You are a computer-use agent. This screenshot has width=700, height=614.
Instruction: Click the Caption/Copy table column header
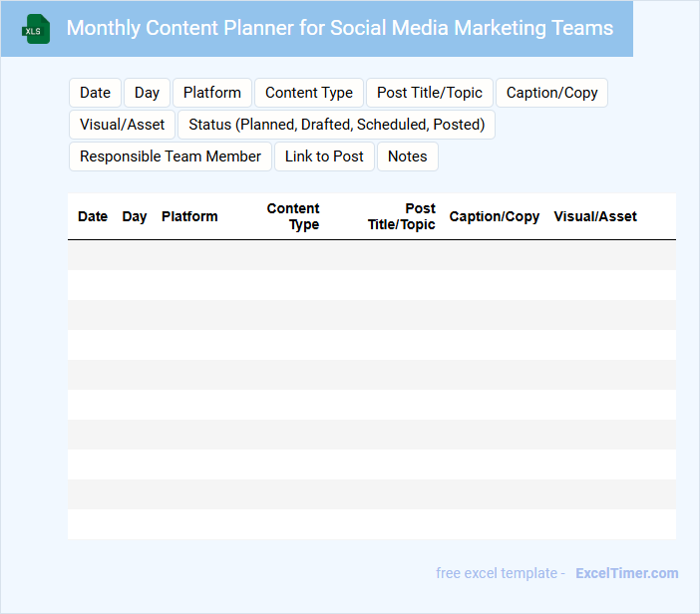pyautogui.click(x=495, y=216)
